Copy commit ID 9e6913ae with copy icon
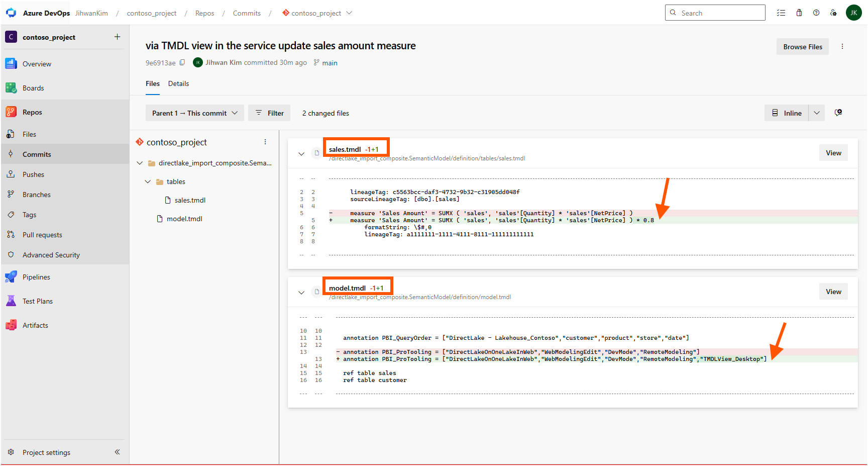The height and width of the screenshot is (466, 868). [x=182, y=62]
